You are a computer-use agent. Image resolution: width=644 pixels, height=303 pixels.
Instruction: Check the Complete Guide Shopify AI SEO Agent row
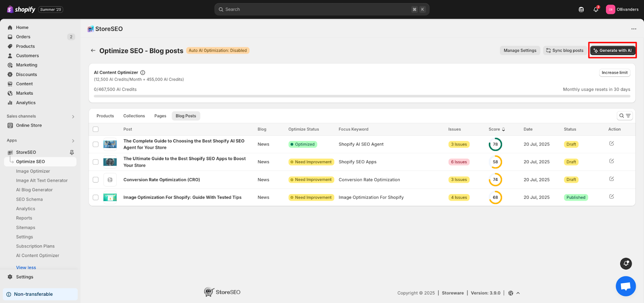pos(95,144)
